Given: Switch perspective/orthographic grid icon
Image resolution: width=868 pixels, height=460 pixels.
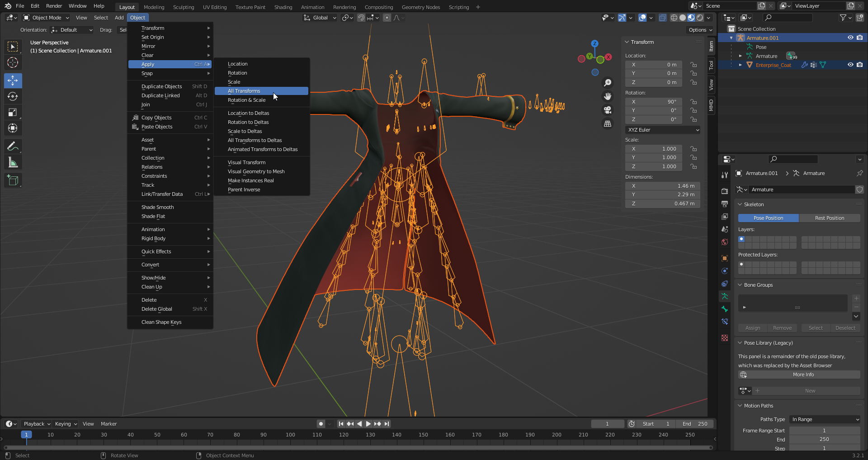Looking at the screenshot, I should (x=608, y=123).
